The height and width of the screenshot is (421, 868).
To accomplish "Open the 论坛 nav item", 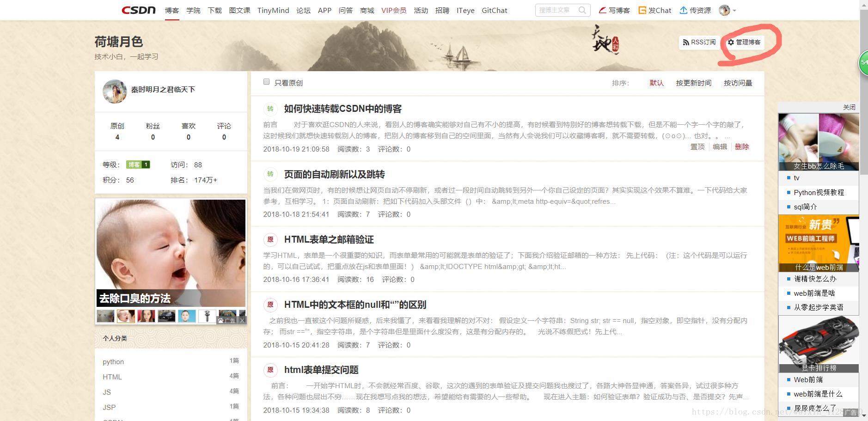I will 303,10.
